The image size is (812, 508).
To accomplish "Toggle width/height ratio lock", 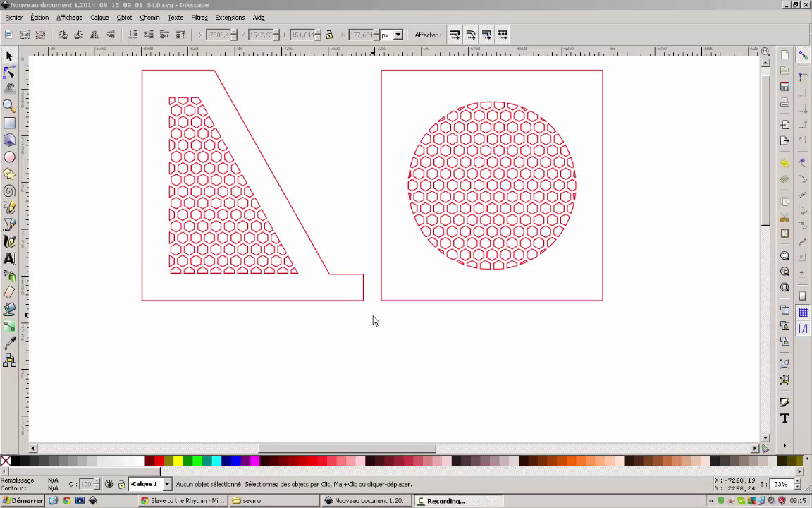I will 329,35.
